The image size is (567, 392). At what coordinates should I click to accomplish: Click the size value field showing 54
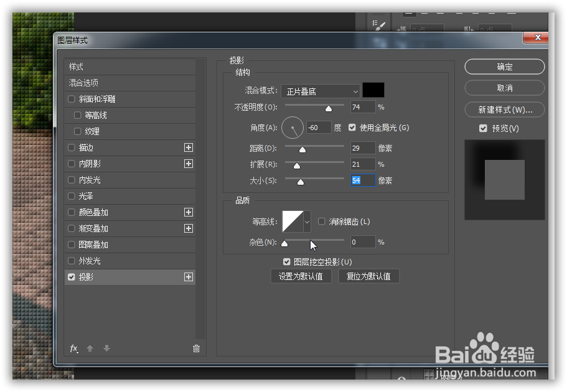click(363, 180)
